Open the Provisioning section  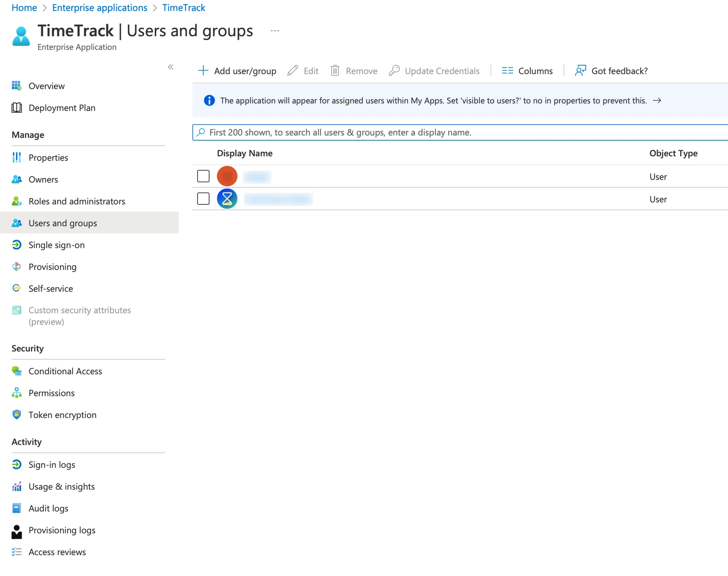[x=52, y=267]
